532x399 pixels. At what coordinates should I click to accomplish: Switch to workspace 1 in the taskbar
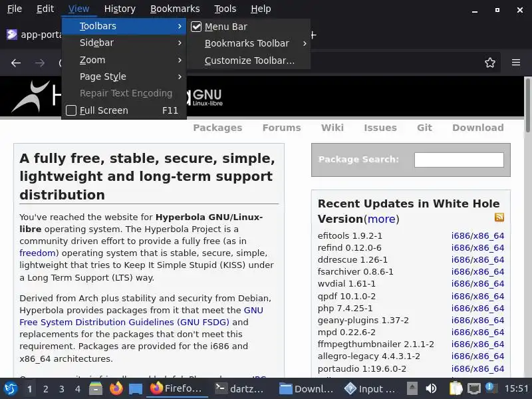(x=29, y=389)
